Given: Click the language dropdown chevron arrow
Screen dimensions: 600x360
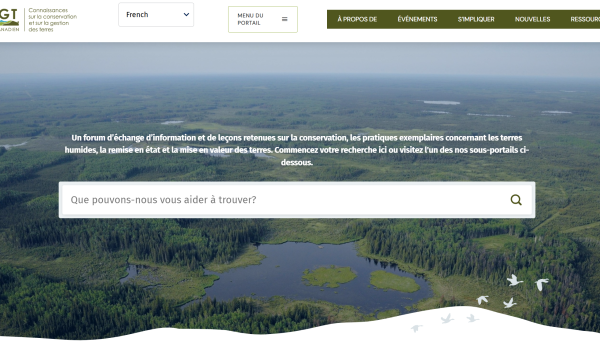Looking at the screenshot, I should click(186, 15).
